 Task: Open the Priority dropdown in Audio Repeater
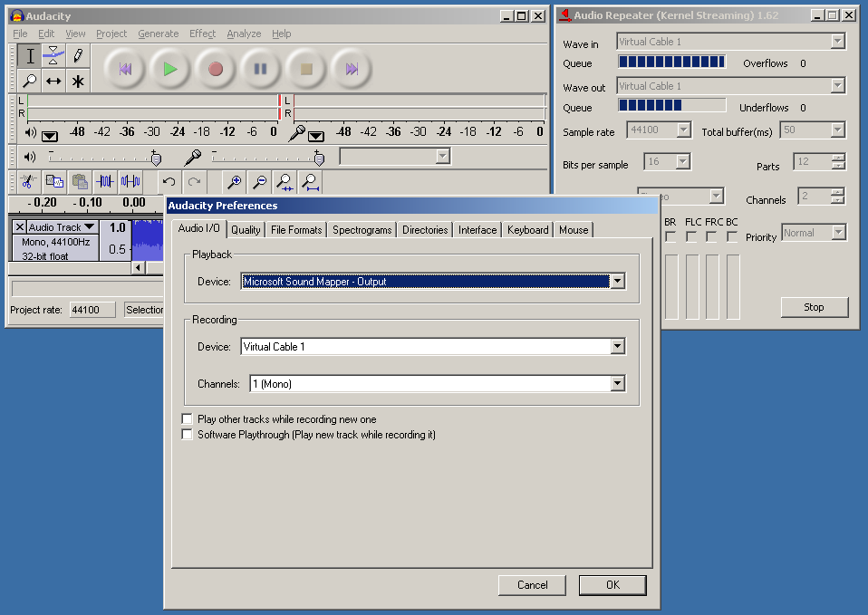click(x=839, y=233)
